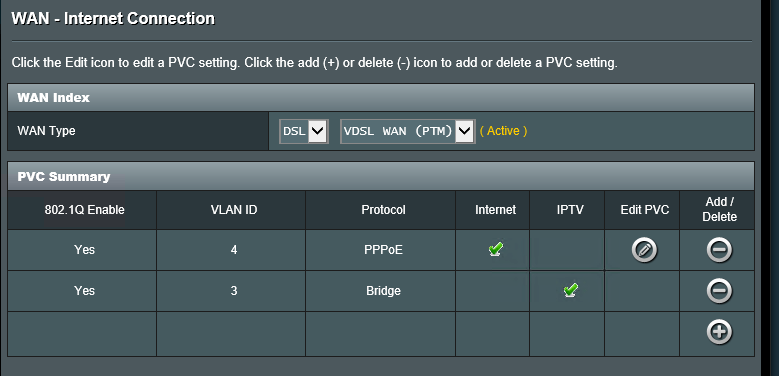This screenshot has height=376, width=779.
Task: Add a new PVC using the plus icon
Action: click(x=719, y=332)
